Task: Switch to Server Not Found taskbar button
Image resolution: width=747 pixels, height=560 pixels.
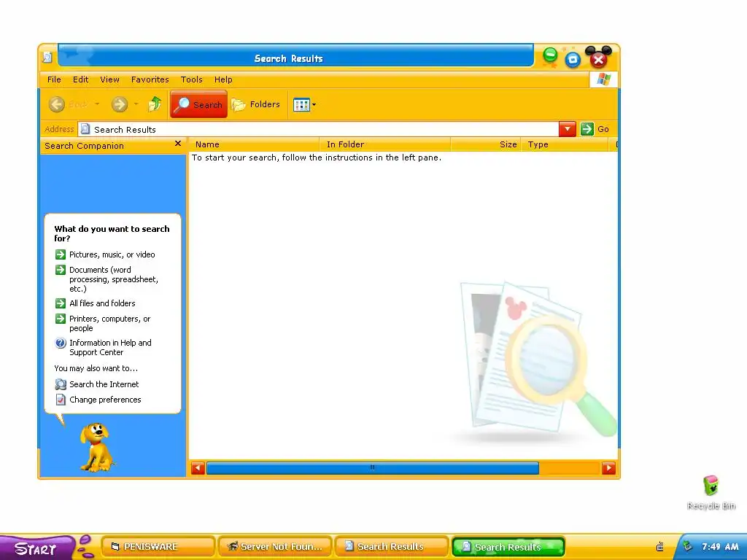Action: (x=275, y=547)
